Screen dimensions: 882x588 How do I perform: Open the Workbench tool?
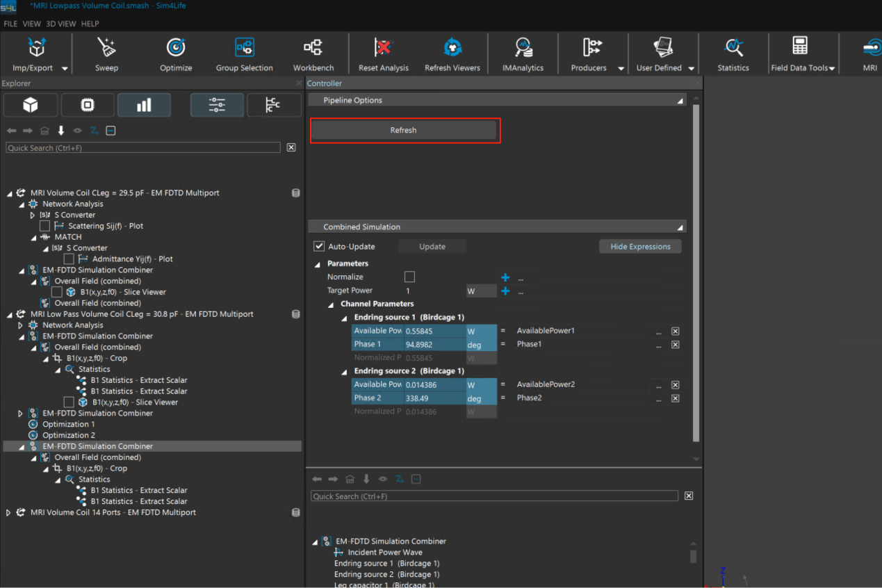point(312,48)
